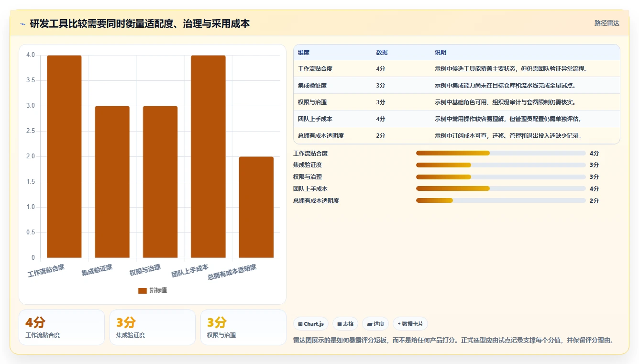Viewport: 639px width, 364px height.
Task: Click description 示例中常用操作较容易理解
Action: point(508,119)
